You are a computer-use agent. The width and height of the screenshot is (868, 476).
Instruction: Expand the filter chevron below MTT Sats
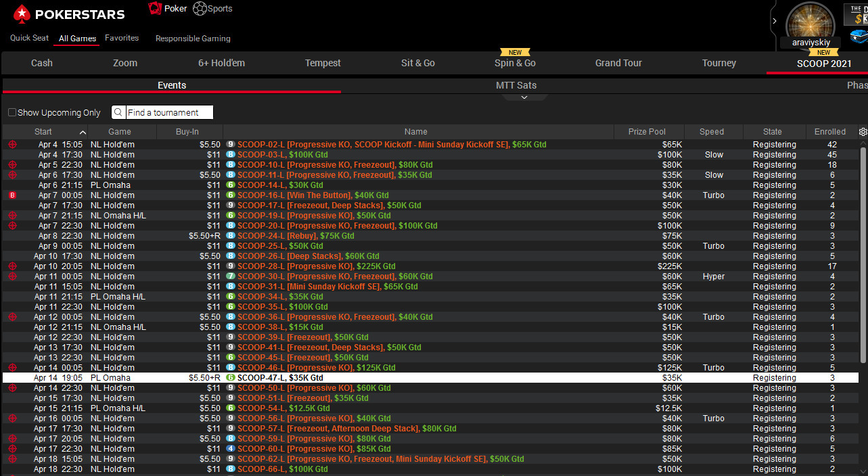point(524,97)
